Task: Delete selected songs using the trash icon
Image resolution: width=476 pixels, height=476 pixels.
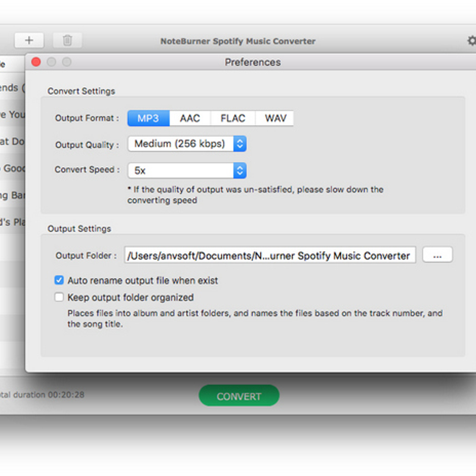Action: pyautogui.click(x=68, y=40)
